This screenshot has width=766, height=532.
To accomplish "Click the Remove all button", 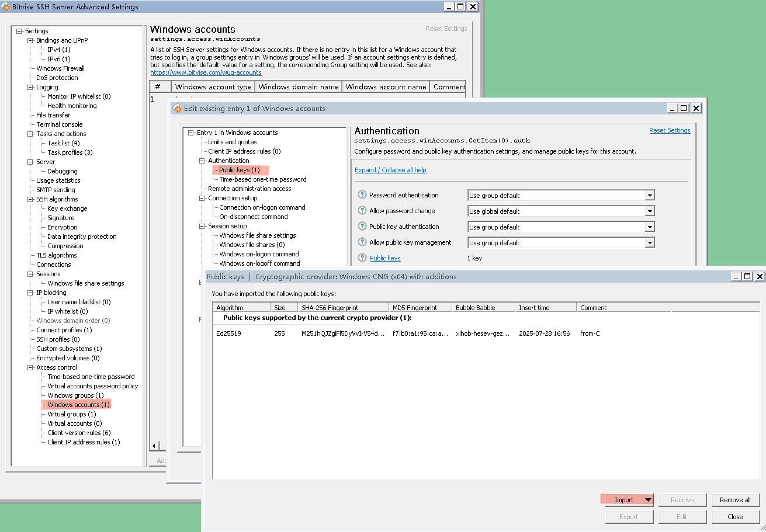I will (x=735, y=500).
